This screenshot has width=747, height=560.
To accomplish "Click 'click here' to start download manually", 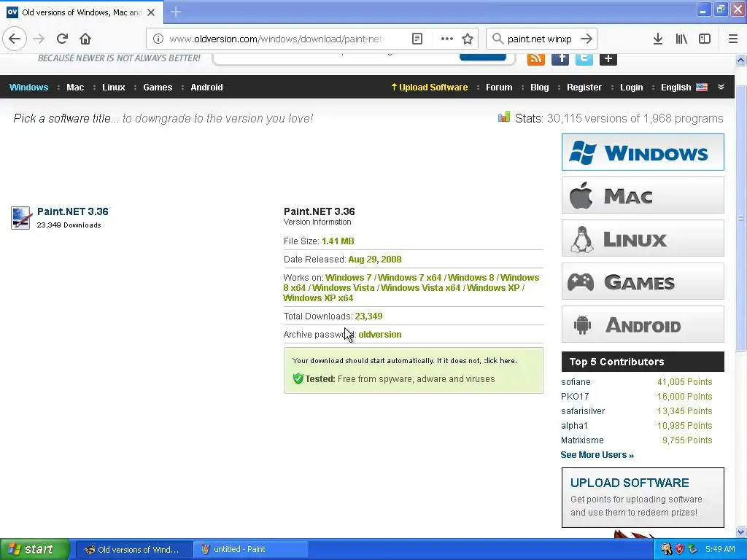I will coord(500,360).
